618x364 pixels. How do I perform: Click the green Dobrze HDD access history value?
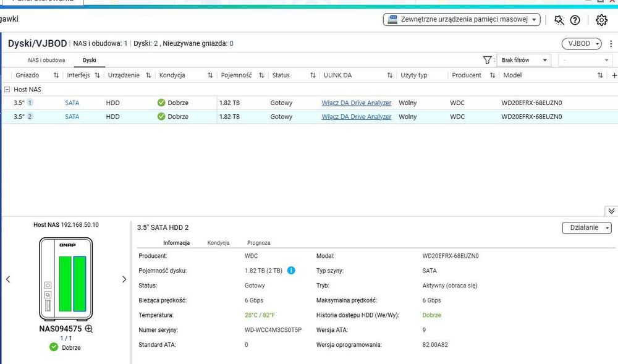[x=431, y=315]
